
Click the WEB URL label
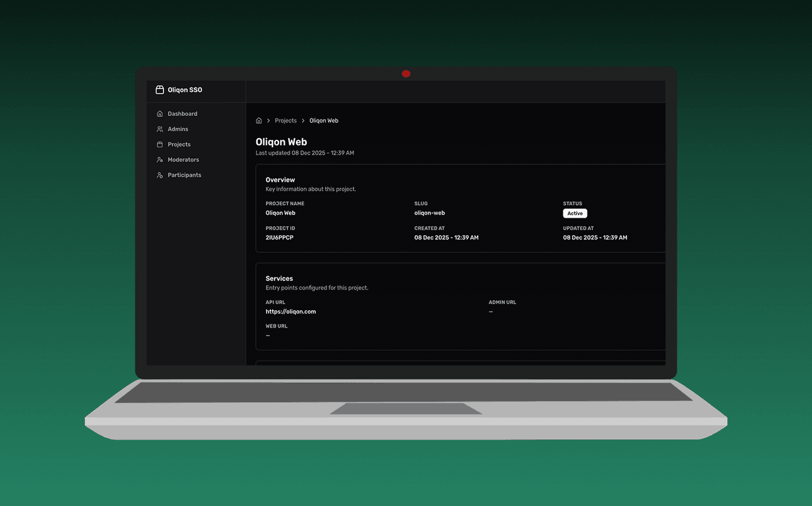pyautogui.click(x=276, y=326)
